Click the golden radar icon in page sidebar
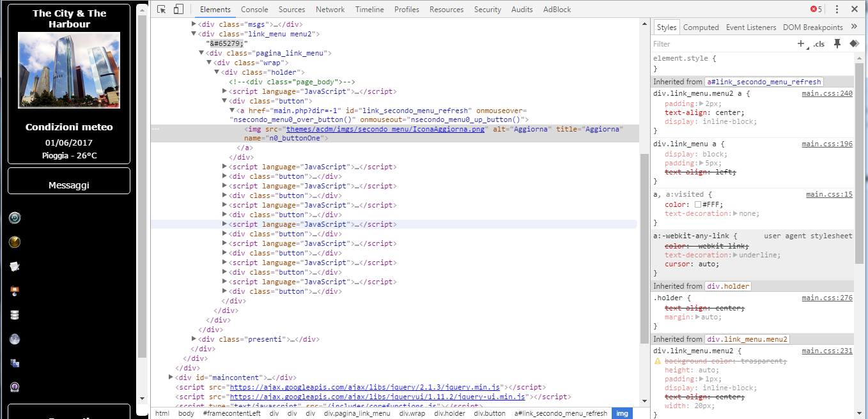The height and width of the screenshot is (419, 868). coord(15,242)
